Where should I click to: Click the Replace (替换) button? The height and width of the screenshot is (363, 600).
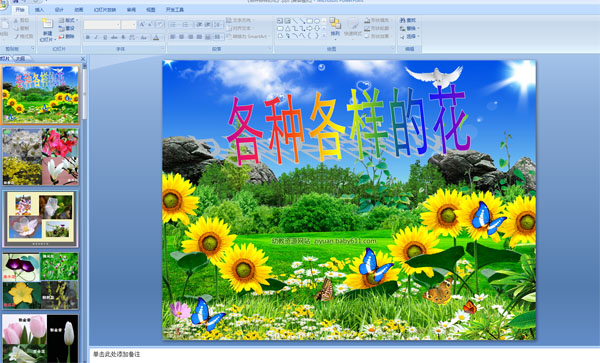410,28
